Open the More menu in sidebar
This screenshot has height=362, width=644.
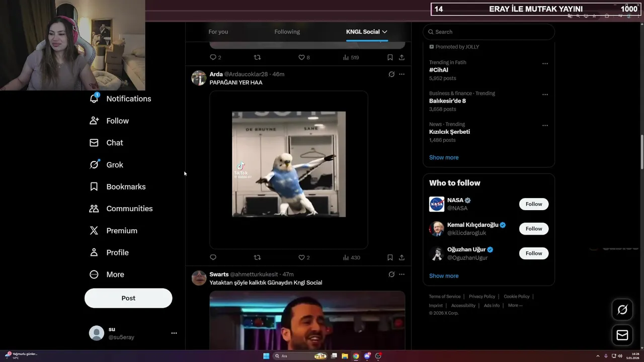point(107,275)
